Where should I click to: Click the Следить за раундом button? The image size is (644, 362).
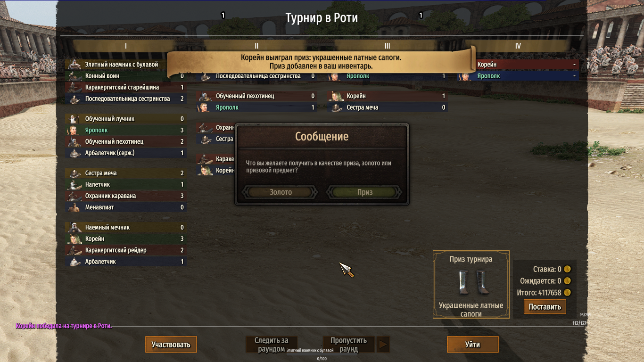click(272, 345)
